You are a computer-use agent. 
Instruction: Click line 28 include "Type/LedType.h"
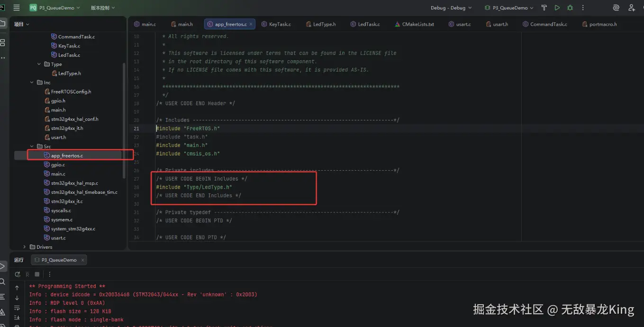(194, 187)
